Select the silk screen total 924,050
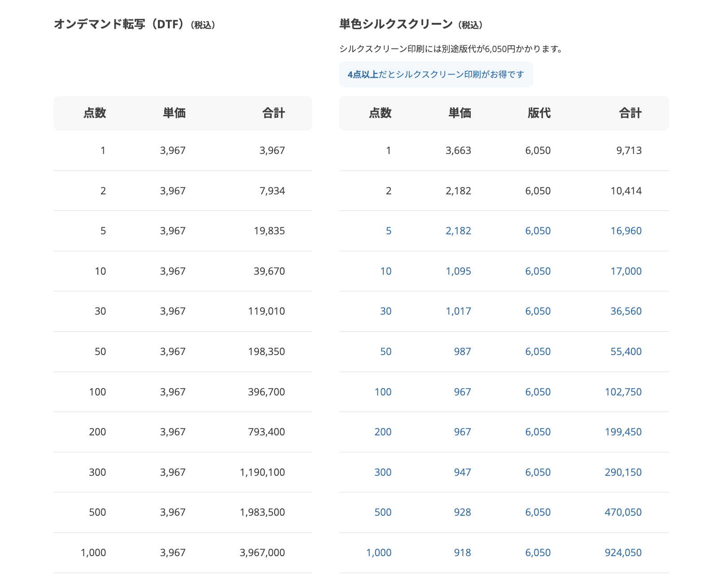The width and height of the screenshot is (718, 588). pyautogui.click(x=623, y=553)
